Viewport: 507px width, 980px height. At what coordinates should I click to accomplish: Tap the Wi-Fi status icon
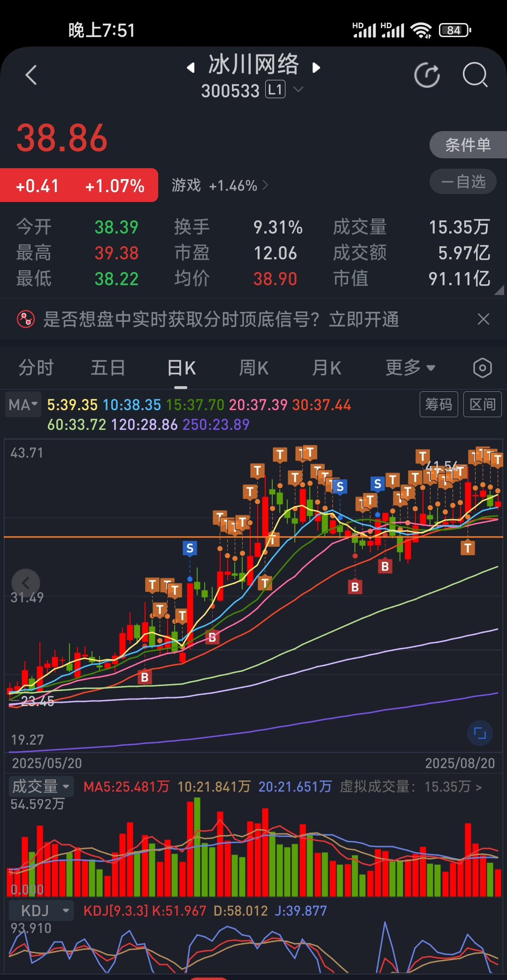tap(421, 31)
